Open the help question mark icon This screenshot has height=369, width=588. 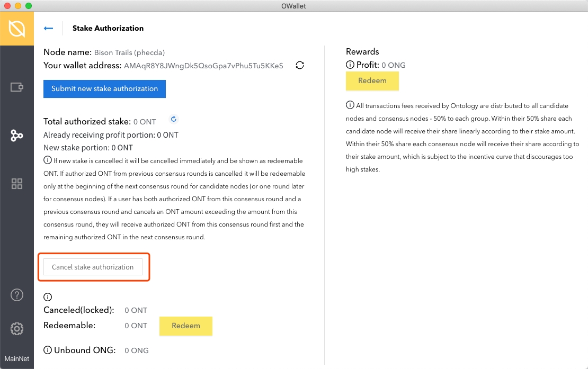pyautogui.click(x=17, y=295)
